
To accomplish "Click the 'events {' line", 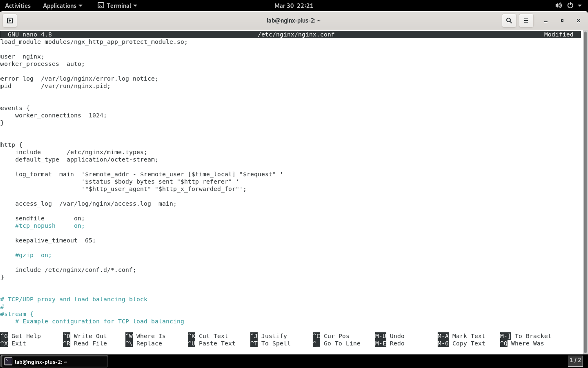I will tap(15, 108).
